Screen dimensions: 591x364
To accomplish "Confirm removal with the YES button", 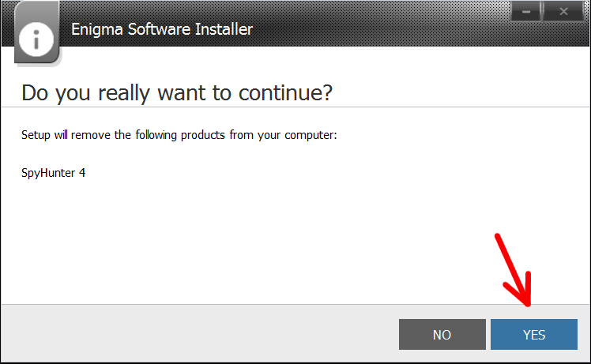I will [533, 334].
